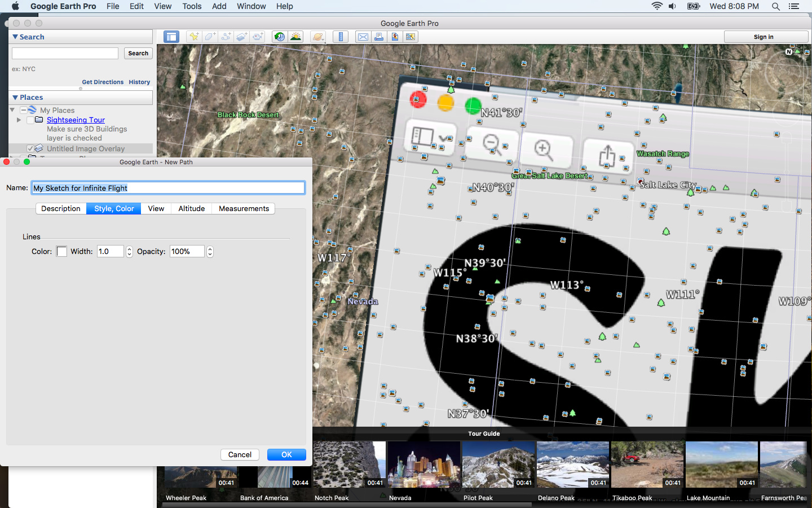
Task: Confirm the New Path with OK
Action: (x=286, y=454)
